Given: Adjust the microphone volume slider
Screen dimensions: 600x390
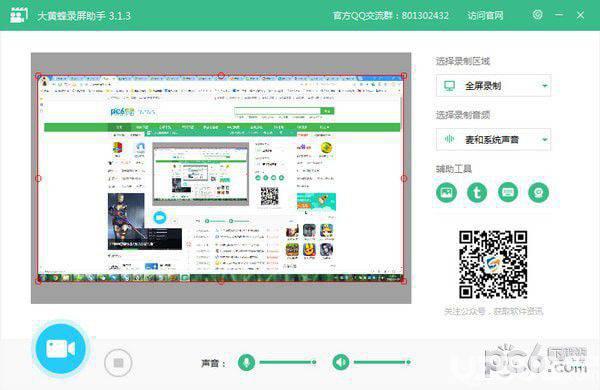Looking at the screenshot, I should [x=288, y=362].
